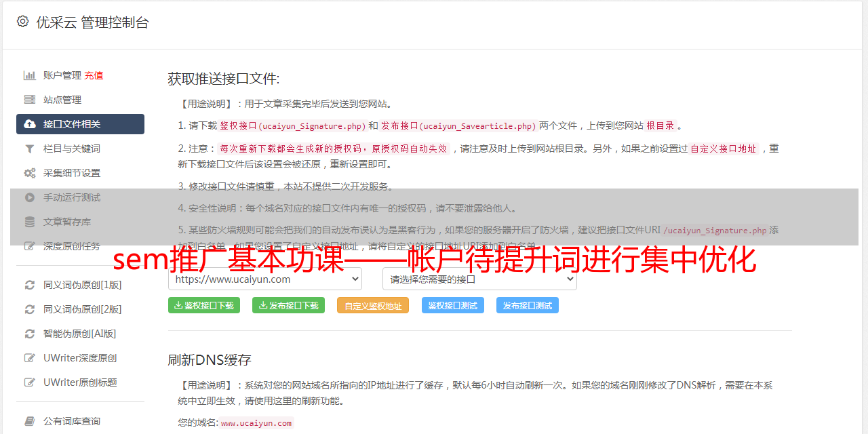Image resolution: width=868 pixels, height=434 pixels.
Task: Expand the 请选择您需要的接口 dropdown
Action: coord(479,279)
